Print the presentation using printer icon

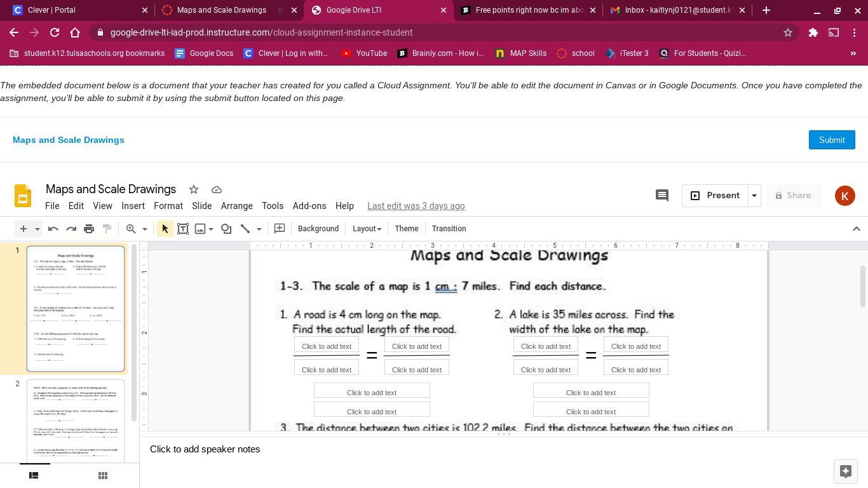pos(89,229)
